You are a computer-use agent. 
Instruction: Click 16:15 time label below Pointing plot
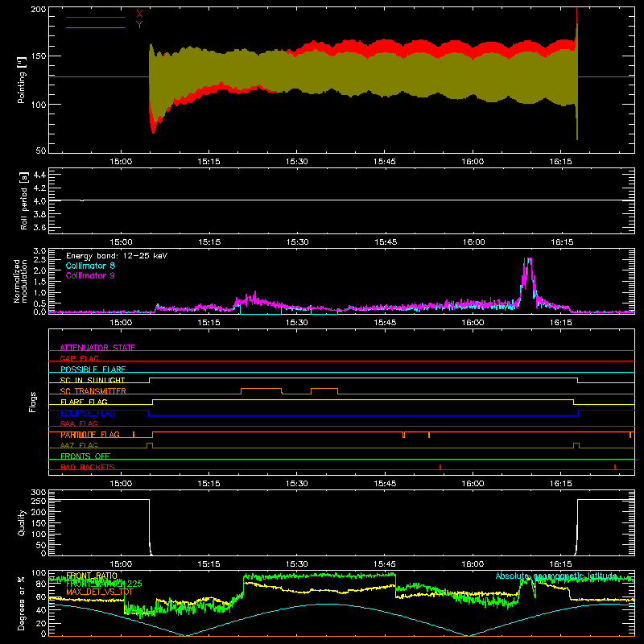[x=560, y=162]
